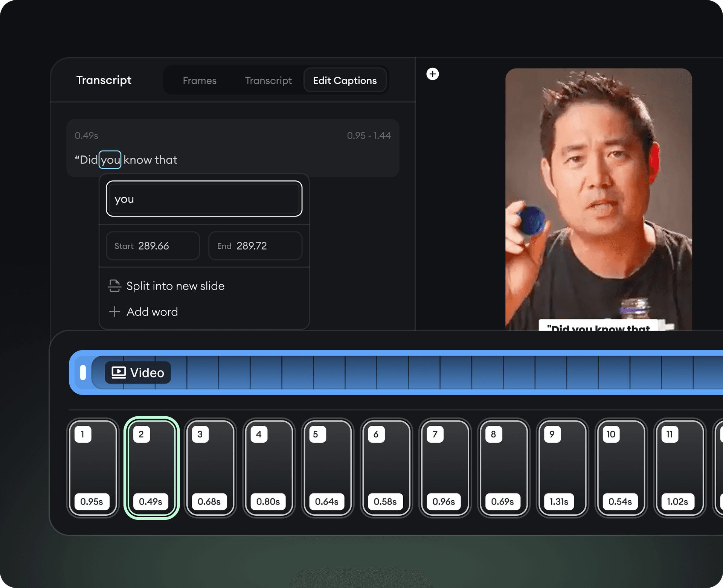Image resolution: width=723 pixels, height=588 pixels.
Task: Click the playhead handle at the timeline start
Action: pyautogui.click(x=83, y=372)
